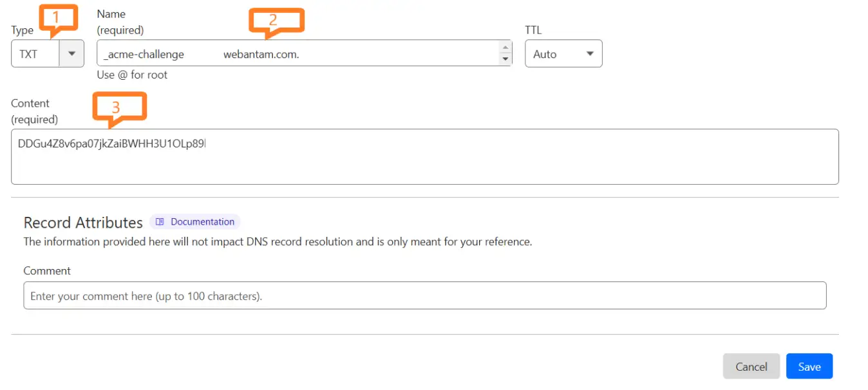Click the TTL label

(534, 30)
